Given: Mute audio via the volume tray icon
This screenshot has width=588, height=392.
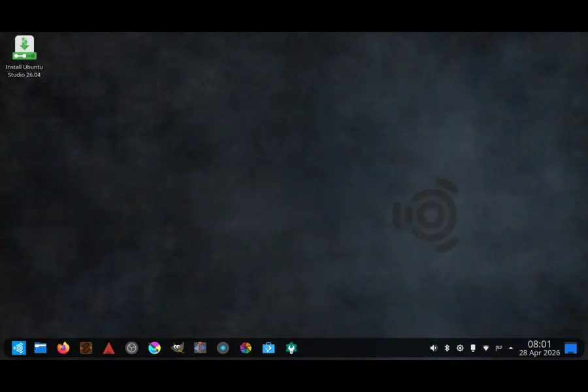Looking at the screenshot, I should pyautogui.click(x=433, y=348).
